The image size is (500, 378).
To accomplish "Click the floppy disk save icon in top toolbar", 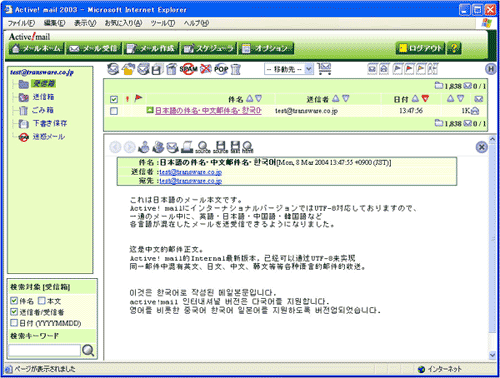I will pyautogui.click(x=157, y=69).
